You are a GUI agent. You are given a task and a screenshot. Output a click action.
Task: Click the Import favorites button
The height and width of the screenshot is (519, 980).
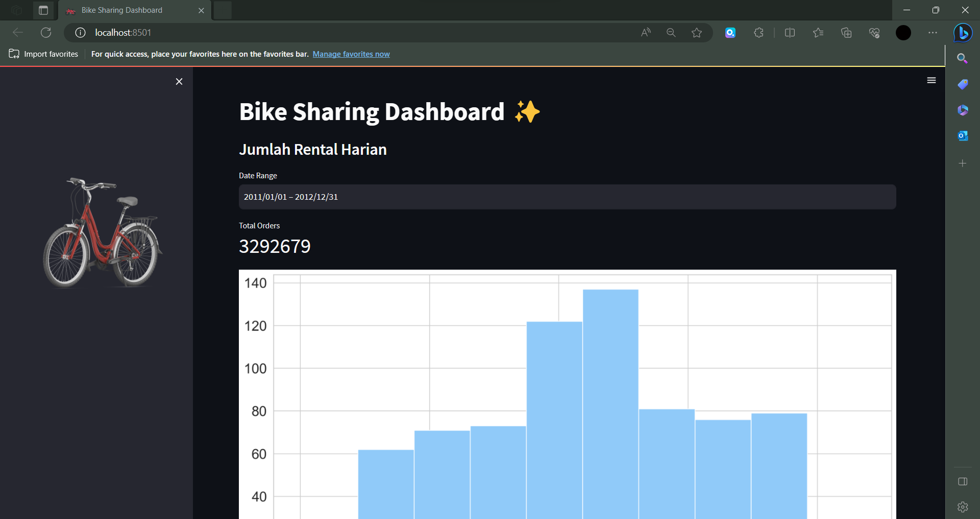pos(43,54)
